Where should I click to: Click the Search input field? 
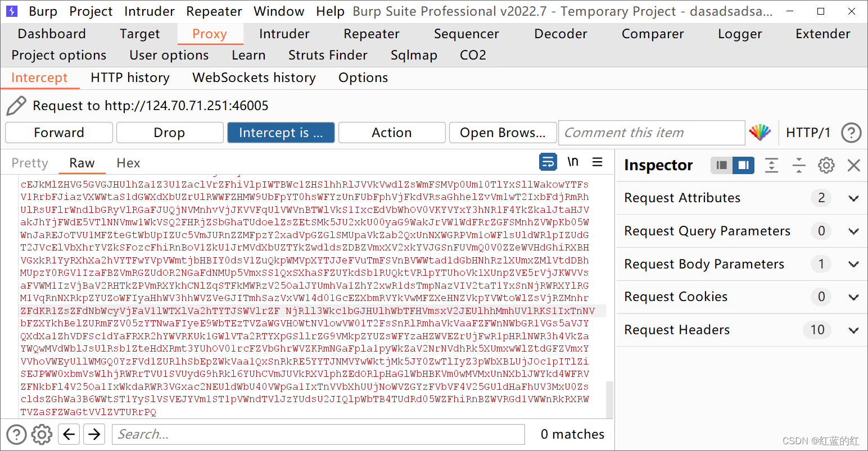pyautogui.click(x=318, y=434)
